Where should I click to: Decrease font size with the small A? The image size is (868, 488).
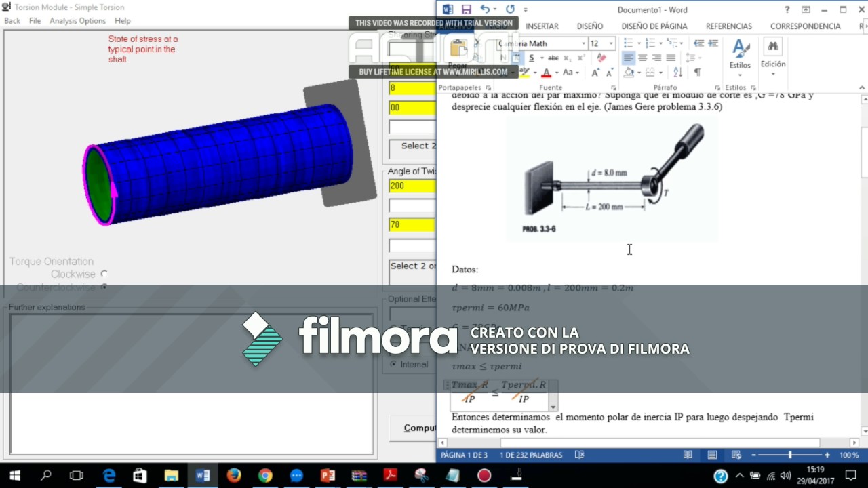coord(609,73)
